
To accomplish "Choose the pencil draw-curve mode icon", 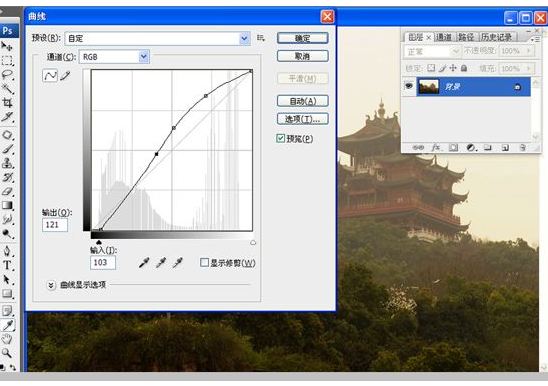I will pyautogui.click(x=65, y=76).
